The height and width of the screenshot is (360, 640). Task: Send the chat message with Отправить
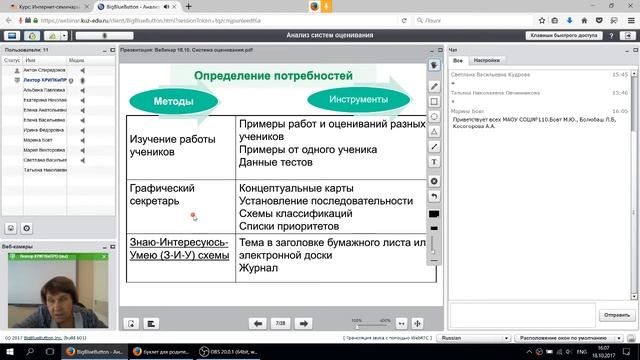616,315
